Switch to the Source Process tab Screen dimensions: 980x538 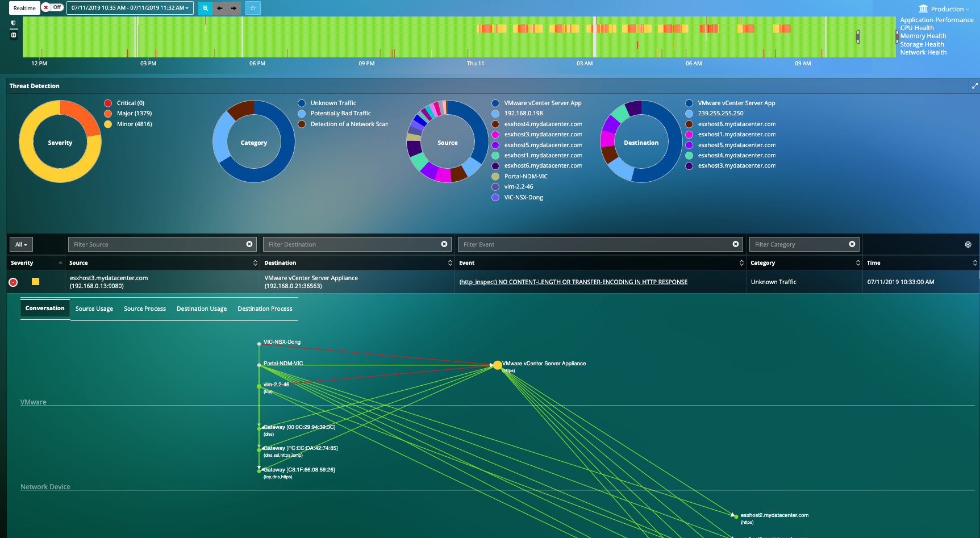(145, 308)
